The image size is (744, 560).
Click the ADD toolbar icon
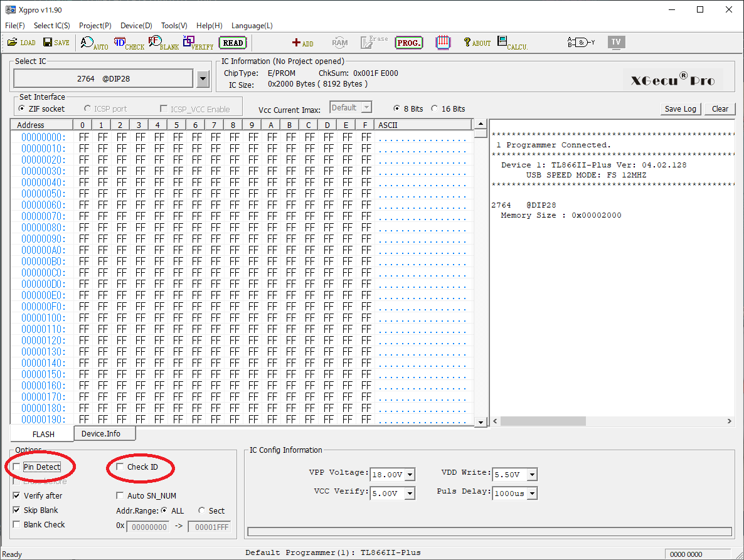tap(302, 43)
